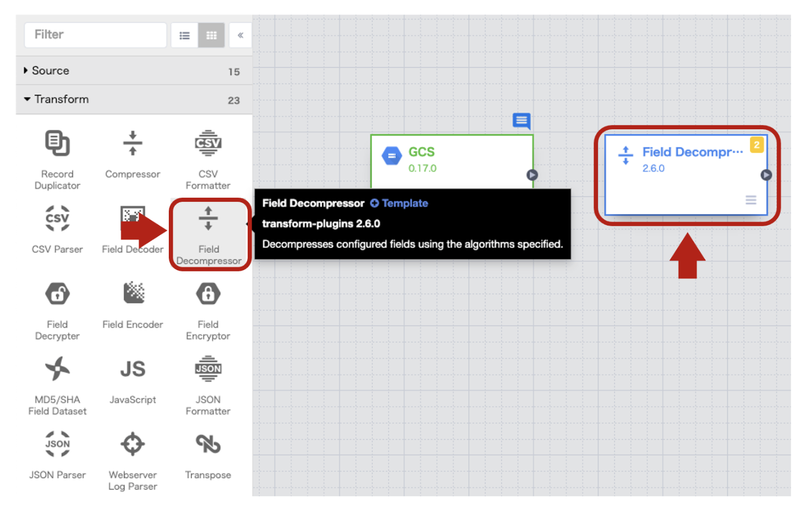Click the GCS node hexagon icon
The height and width of the screenshot is (512, 812).
(391, 155)
